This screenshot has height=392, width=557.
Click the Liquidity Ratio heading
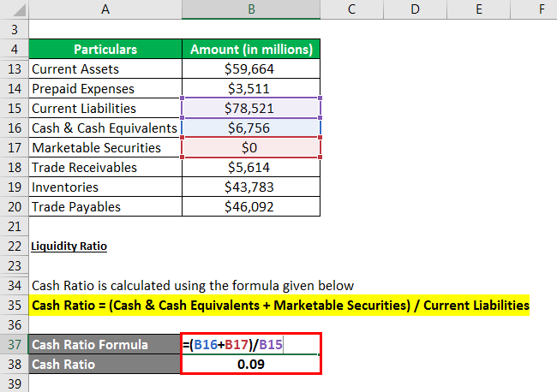[x=69, y=246]
